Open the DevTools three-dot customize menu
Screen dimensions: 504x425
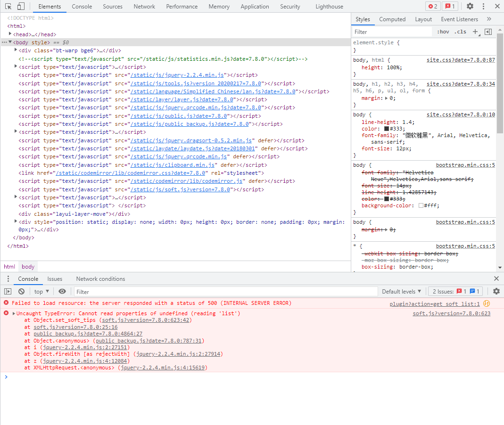pos(483,6)
